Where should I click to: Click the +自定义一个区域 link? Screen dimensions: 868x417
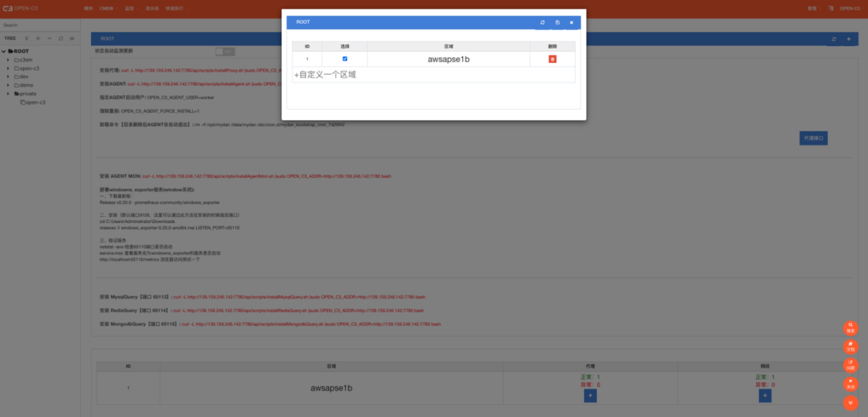point(325,75)
